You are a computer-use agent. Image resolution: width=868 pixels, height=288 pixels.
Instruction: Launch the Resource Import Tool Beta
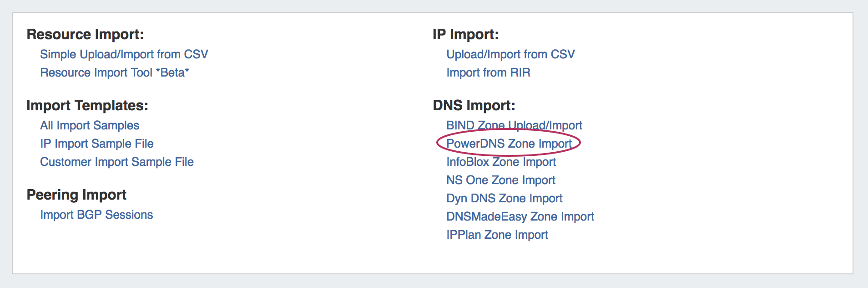coord(114,72)
